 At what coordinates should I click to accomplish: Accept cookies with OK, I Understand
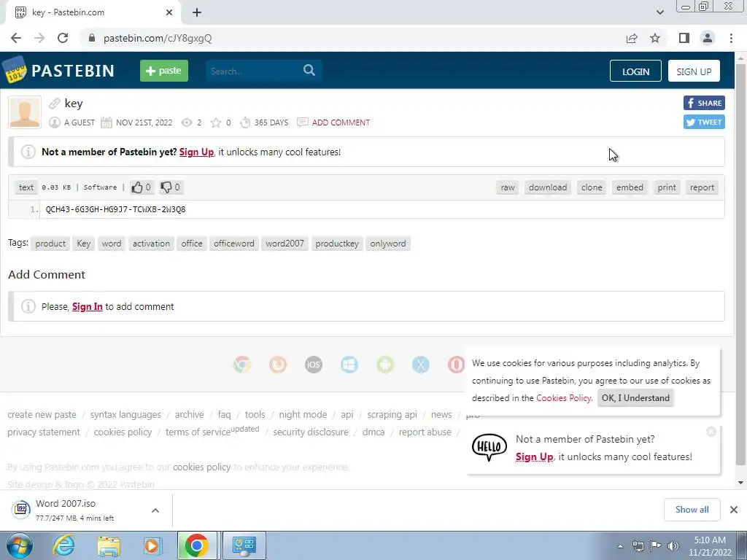(x=635, y=398)
